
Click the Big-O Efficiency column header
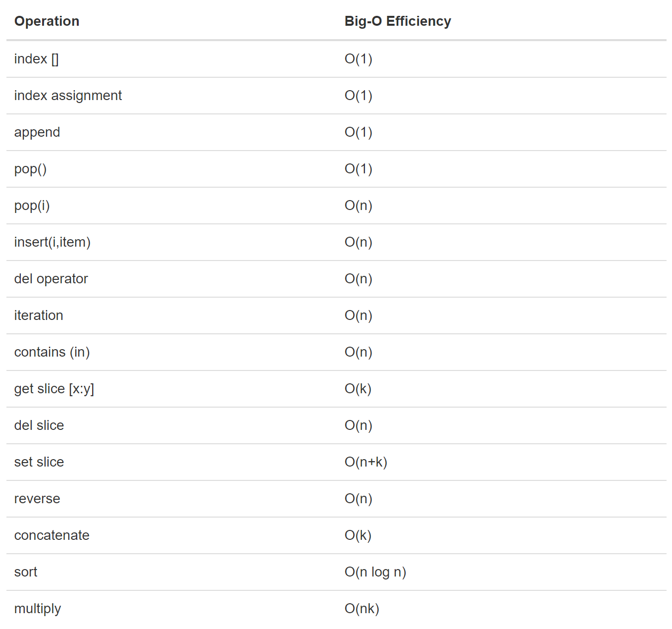tap(397, 21)
